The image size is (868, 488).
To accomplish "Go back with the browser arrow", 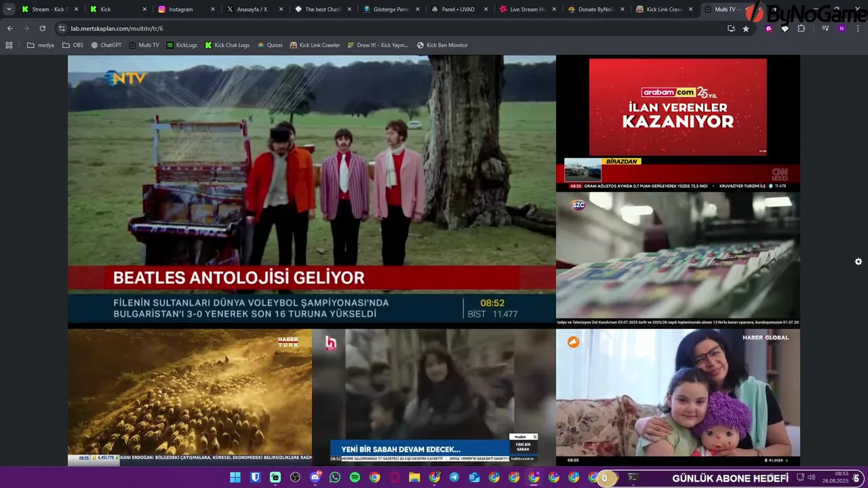I will (x=9, y=28).
